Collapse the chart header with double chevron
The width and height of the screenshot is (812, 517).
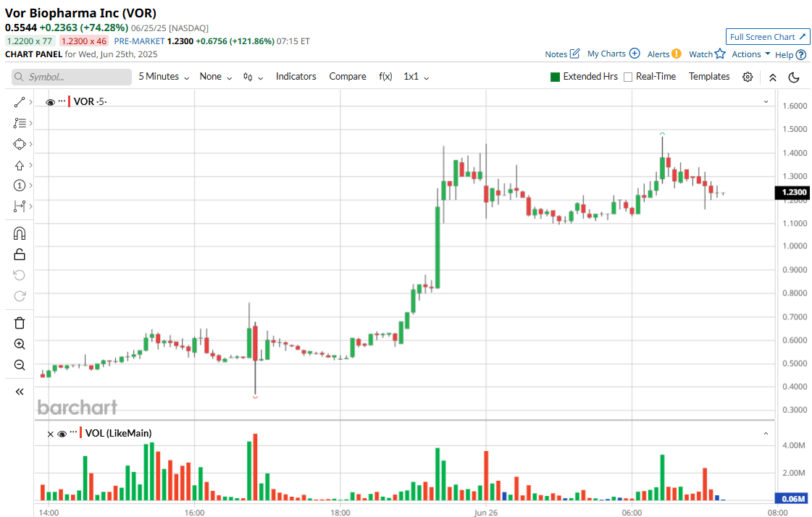tap(773, 77)
